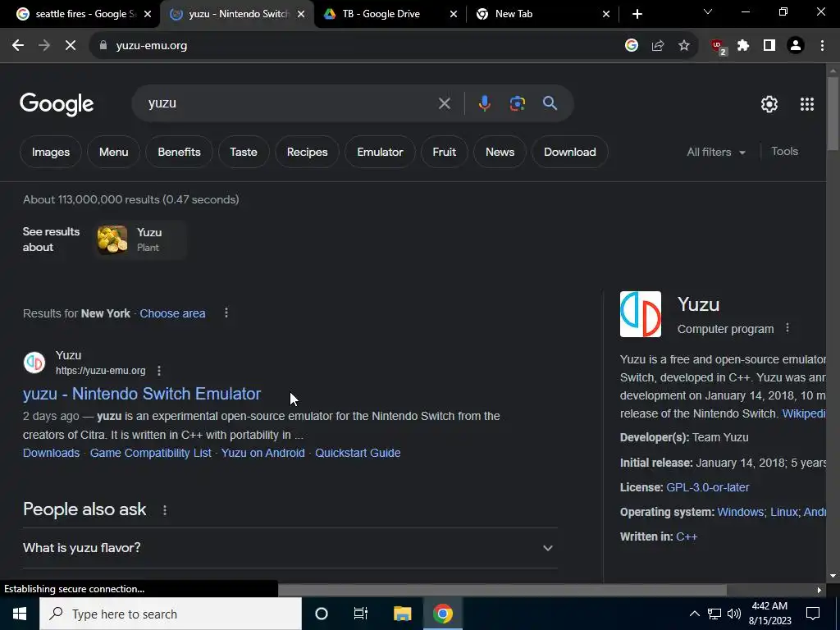Screen dimensions: 840x630
Task: Click the Chrome icon on the taskbar
Action: tap(442, 614)
